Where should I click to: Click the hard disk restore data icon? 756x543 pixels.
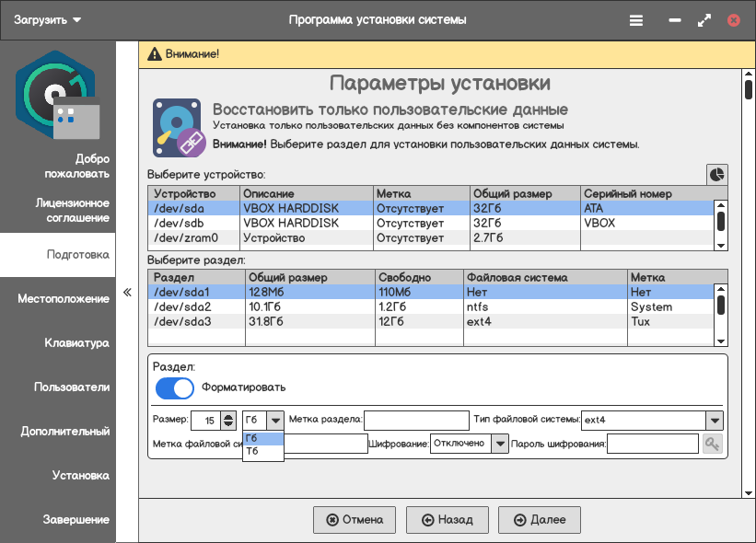click(179, 128)
